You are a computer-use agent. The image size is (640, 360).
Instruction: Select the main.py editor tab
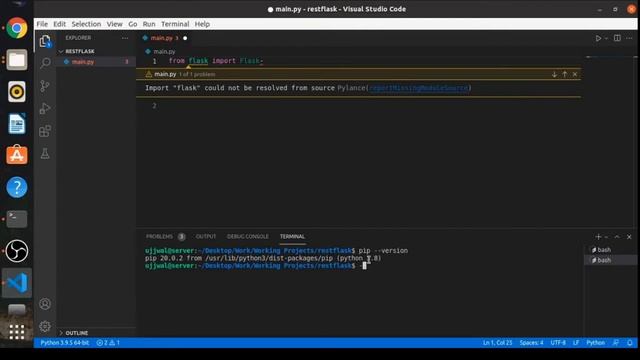point(164,38)
